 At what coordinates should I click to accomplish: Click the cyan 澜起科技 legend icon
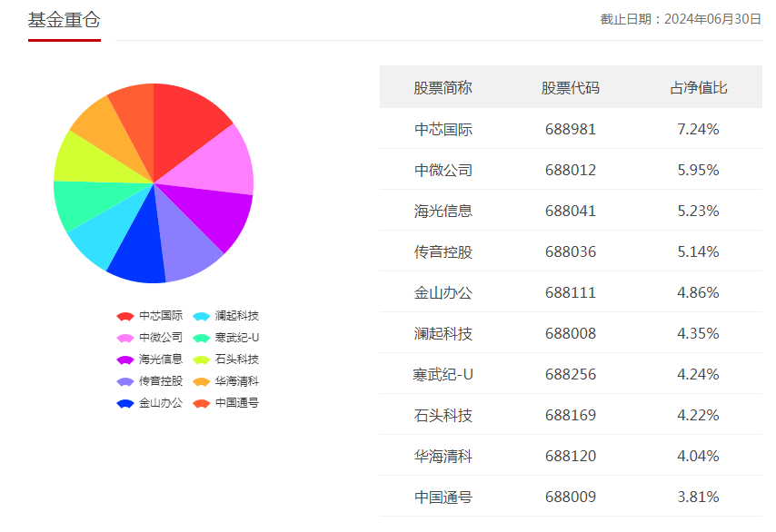pos(202,316)
